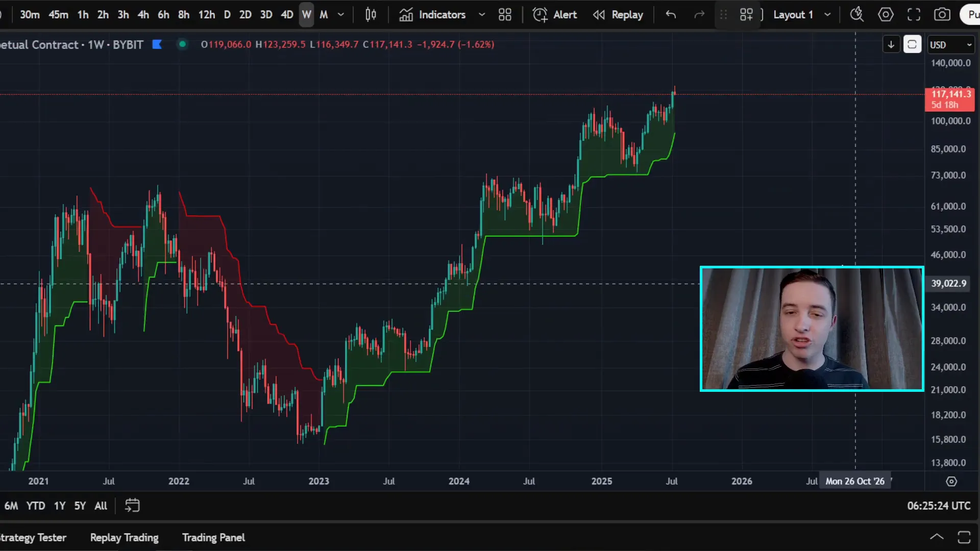Select the 8h timeframe
Viewport: 980px width, 551px height.
pyautogui.click(x=184, y=15)
